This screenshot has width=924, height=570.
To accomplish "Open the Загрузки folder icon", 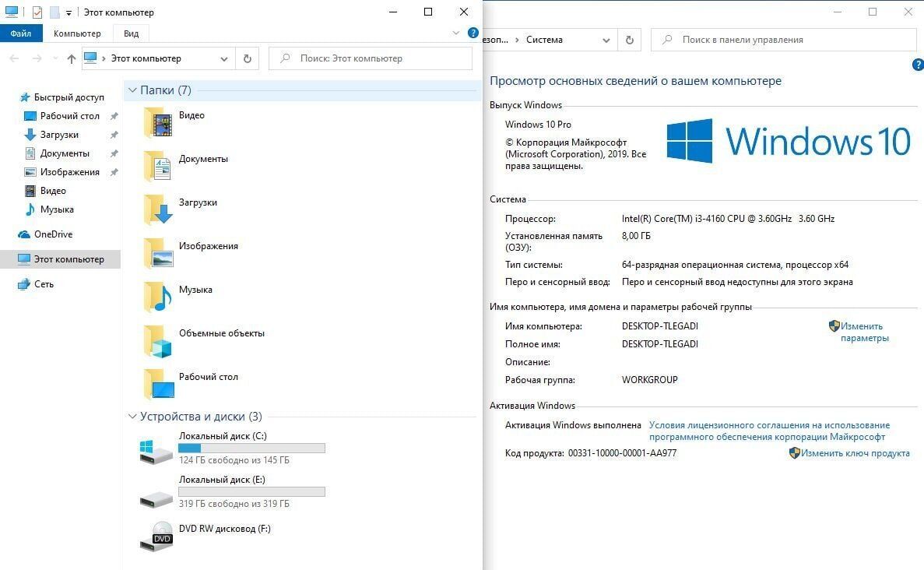I will pos(158,210).
